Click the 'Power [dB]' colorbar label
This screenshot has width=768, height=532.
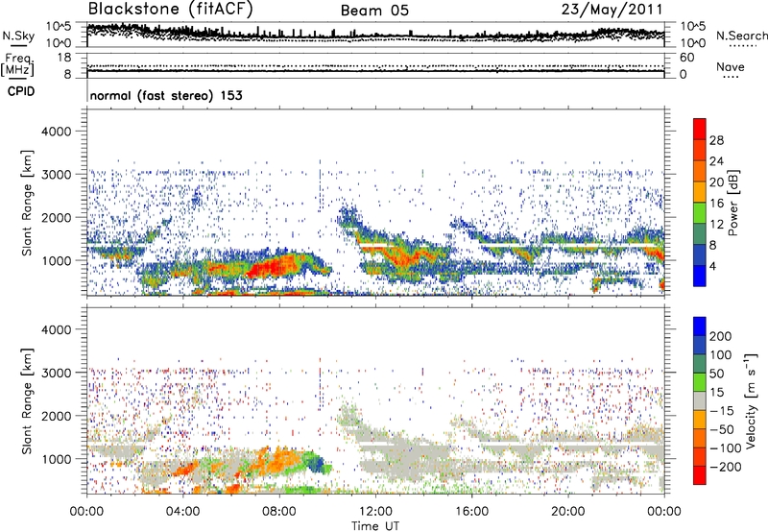tap(732, 203)
